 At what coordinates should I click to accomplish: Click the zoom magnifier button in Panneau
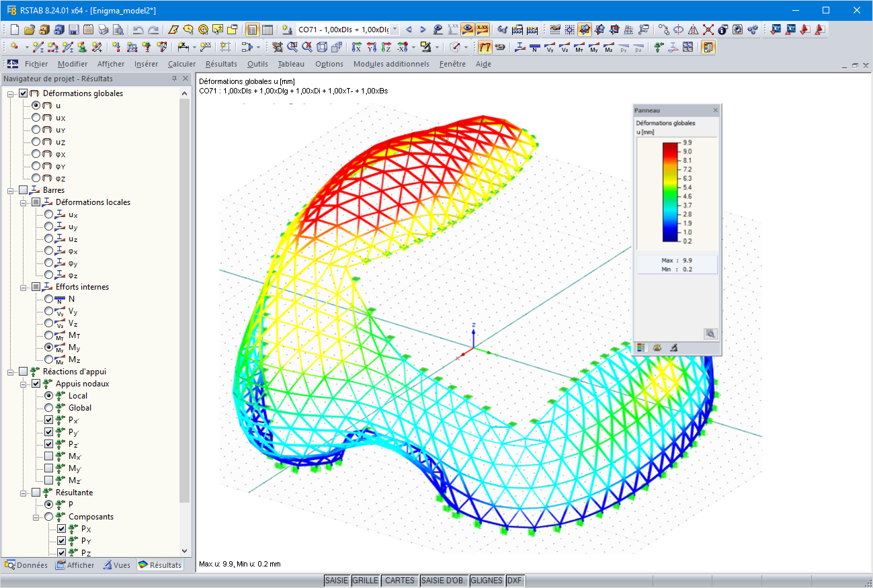[711, 333]
